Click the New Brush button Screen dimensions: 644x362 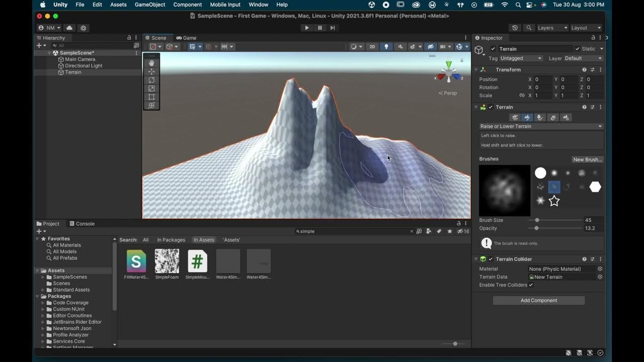point(587,159)
